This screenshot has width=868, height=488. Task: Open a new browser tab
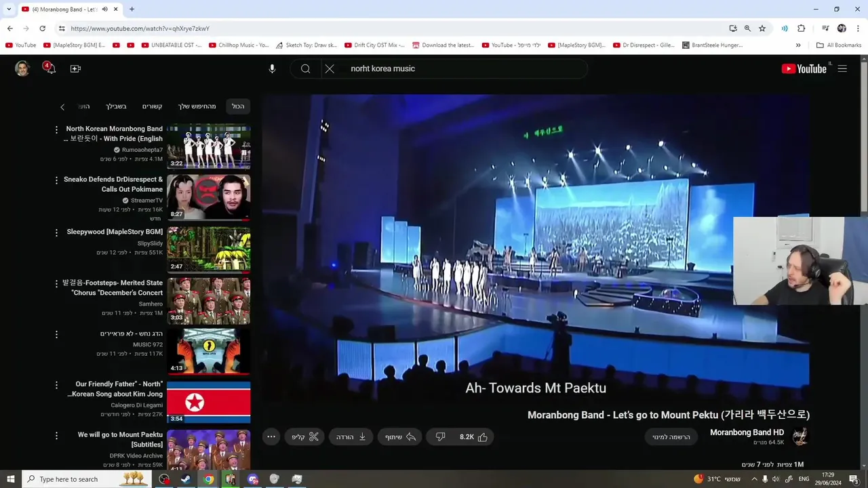[x=132, y=9]
